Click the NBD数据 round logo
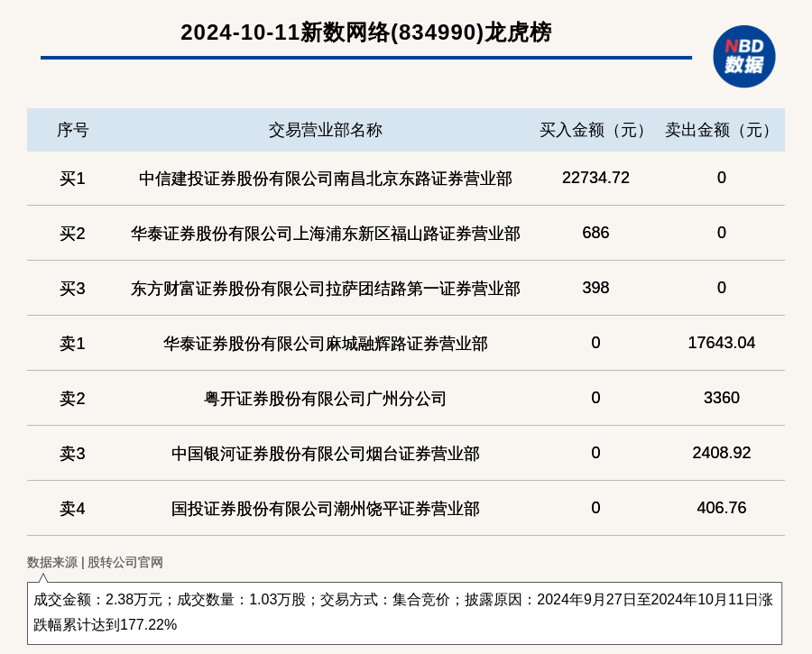The height and width of the screenshot is (654, 812). pyautogui.click(x=743, y=57)
